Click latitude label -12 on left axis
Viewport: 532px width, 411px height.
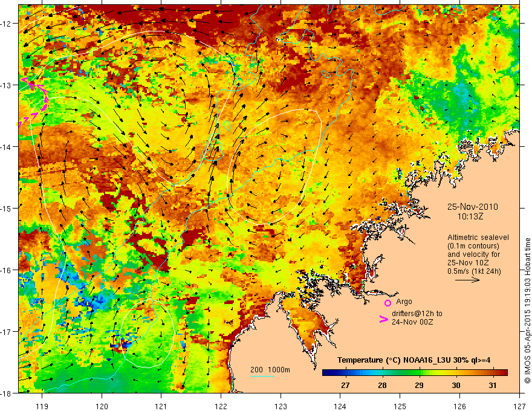click(x=6, y=24)
